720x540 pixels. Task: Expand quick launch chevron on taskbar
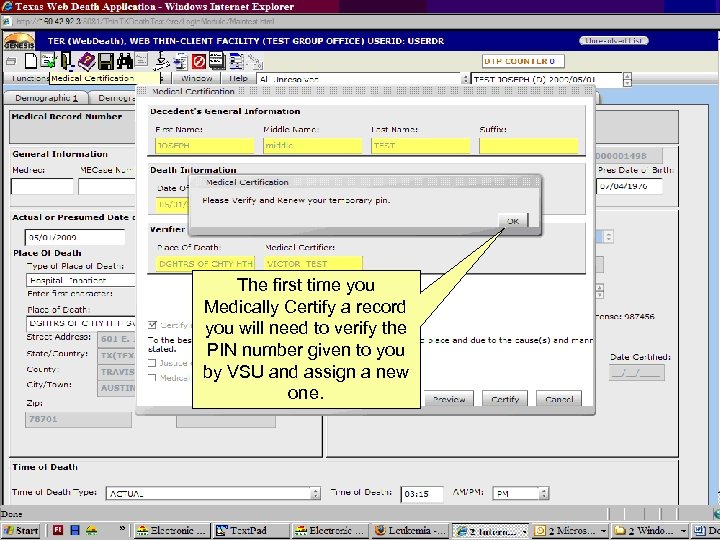[122, 529]
